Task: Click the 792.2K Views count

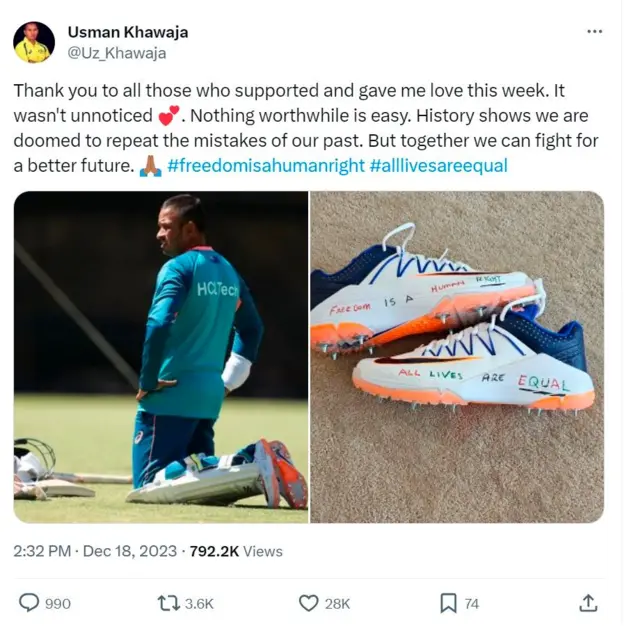Action: tap(236, 551)
